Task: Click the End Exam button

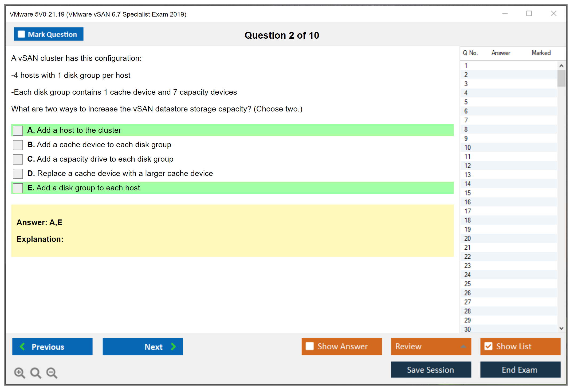Action: pos(520,370)
